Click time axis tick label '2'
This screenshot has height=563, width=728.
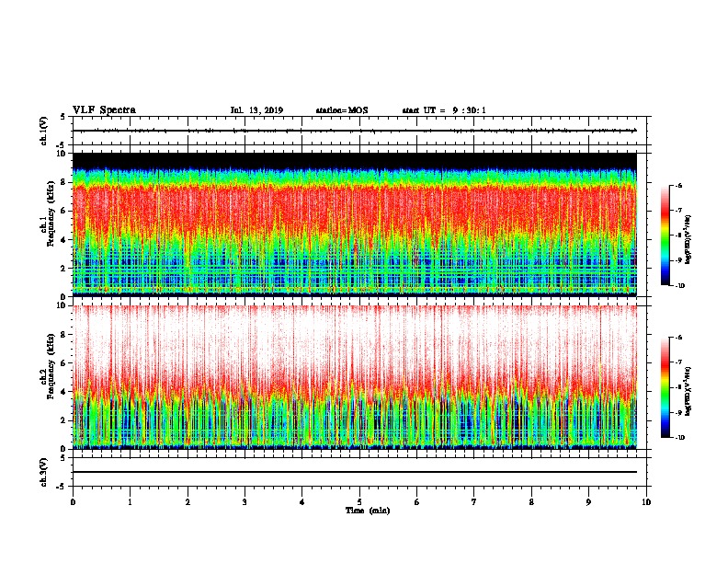(188, 502)
